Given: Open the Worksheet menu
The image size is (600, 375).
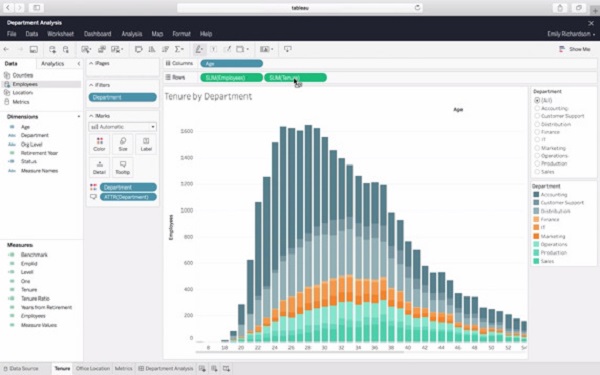Looking at the screenshot, I should point(60,34).
